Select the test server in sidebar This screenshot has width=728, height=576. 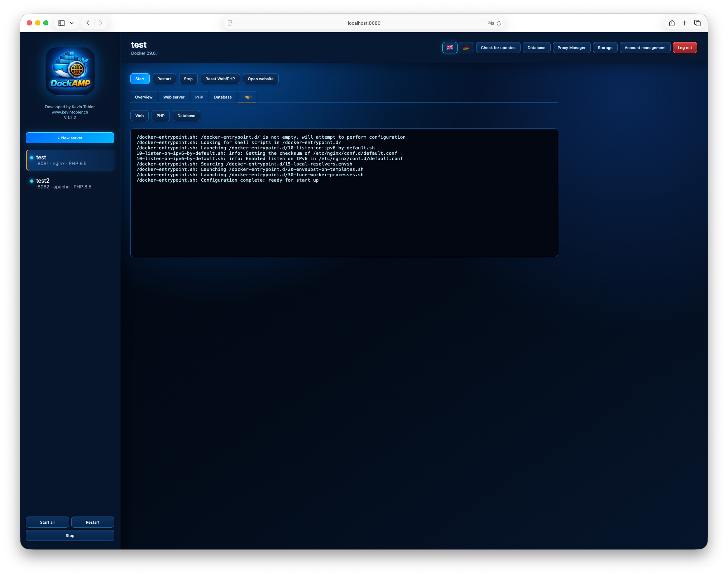(70, 160)
